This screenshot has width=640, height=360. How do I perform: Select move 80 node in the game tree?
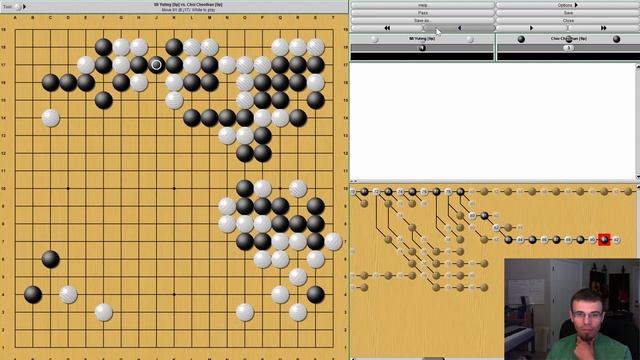[x=472, y=216]
